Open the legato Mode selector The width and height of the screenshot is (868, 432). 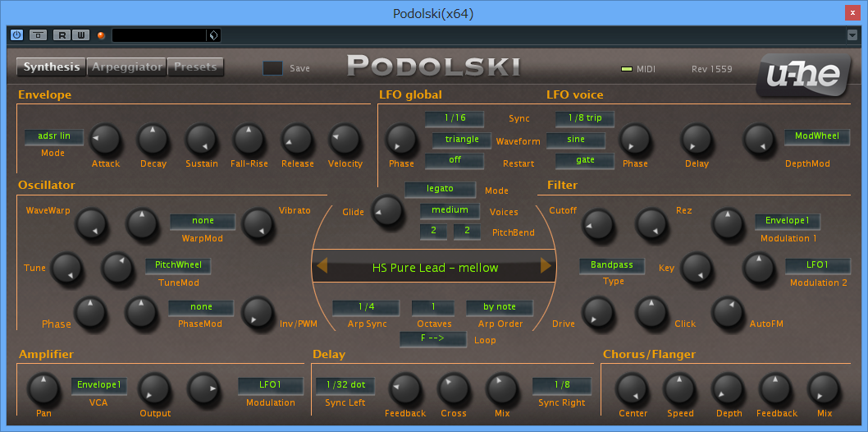coord(440,190)
